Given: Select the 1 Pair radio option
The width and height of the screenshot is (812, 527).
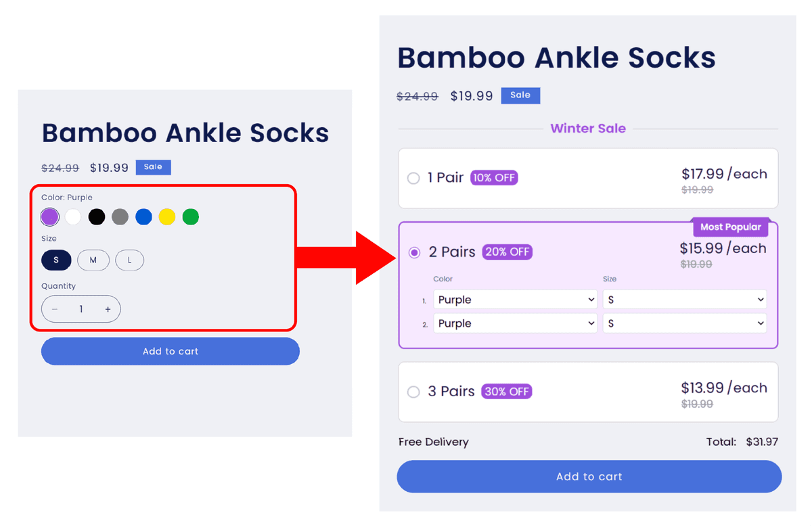Looking at the screenshot, I should coord(413,179).
